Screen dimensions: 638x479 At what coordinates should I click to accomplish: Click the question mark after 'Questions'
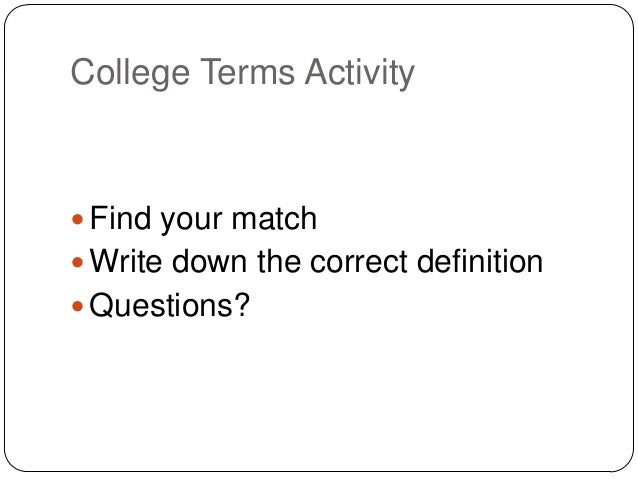tap(240, 305)
